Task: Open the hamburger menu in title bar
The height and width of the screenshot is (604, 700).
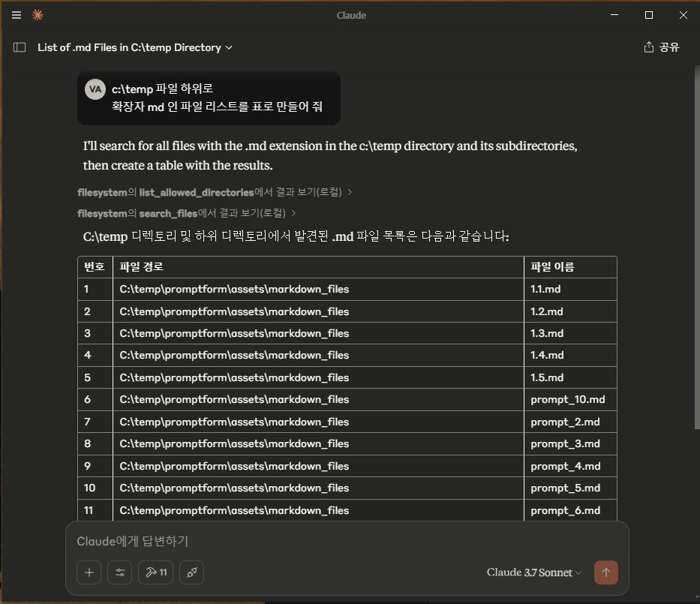Action: (17, 15)
